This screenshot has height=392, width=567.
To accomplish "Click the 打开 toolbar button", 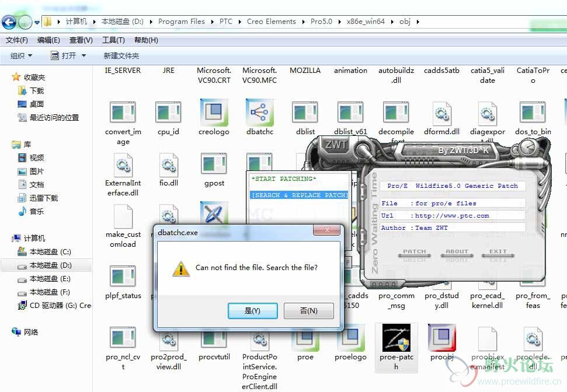I will pos(64,55).
